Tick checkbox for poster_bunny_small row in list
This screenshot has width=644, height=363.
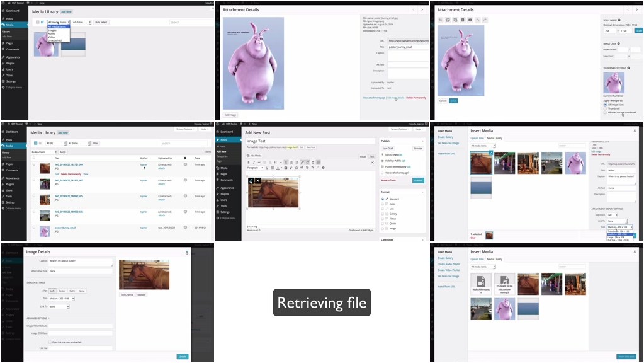point(33,228)
